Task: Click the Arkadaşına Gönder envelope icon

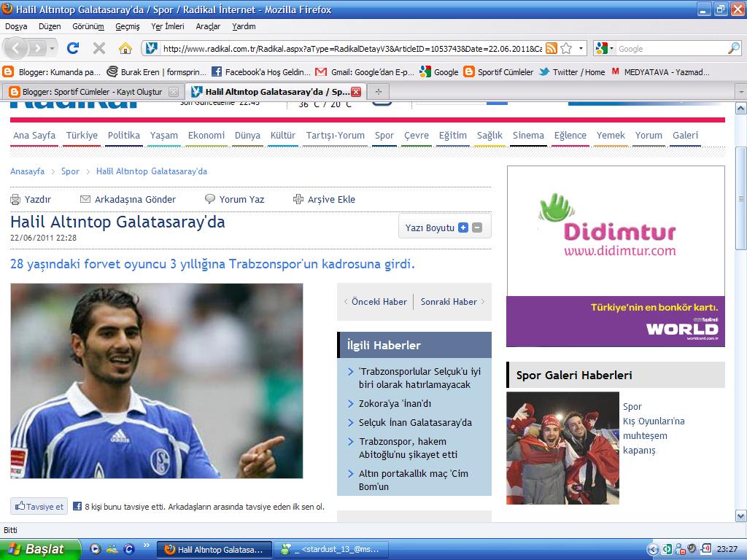Action: pos(85,199)
